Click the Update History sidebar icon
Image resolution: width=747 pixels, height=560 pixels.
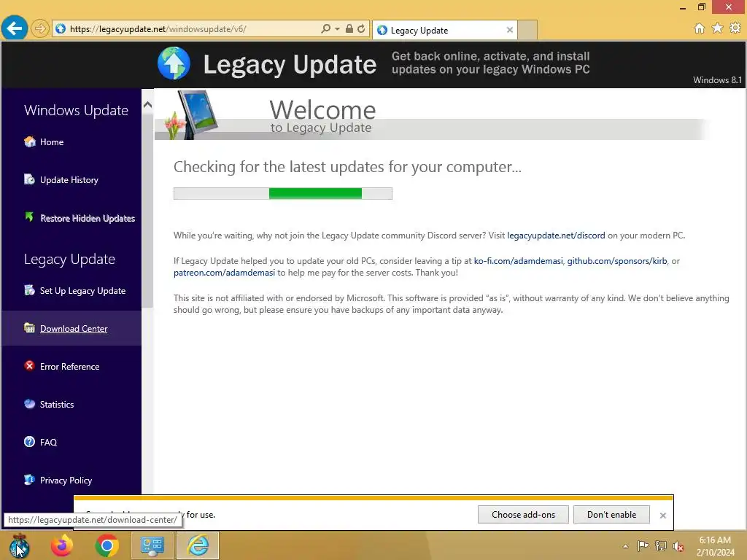(x=29, y=179)
